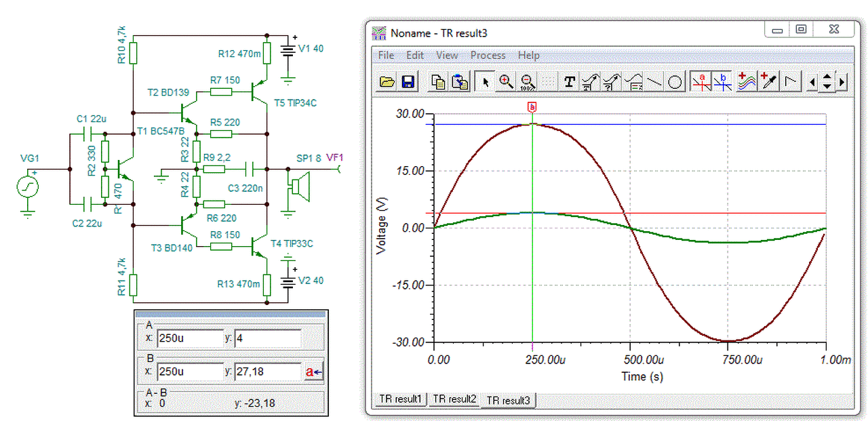The height and width of the screenshot is (421, 868).
Task: Click the T4 TIP33C label
Action: pyautogui.click(x=292, y=243)
